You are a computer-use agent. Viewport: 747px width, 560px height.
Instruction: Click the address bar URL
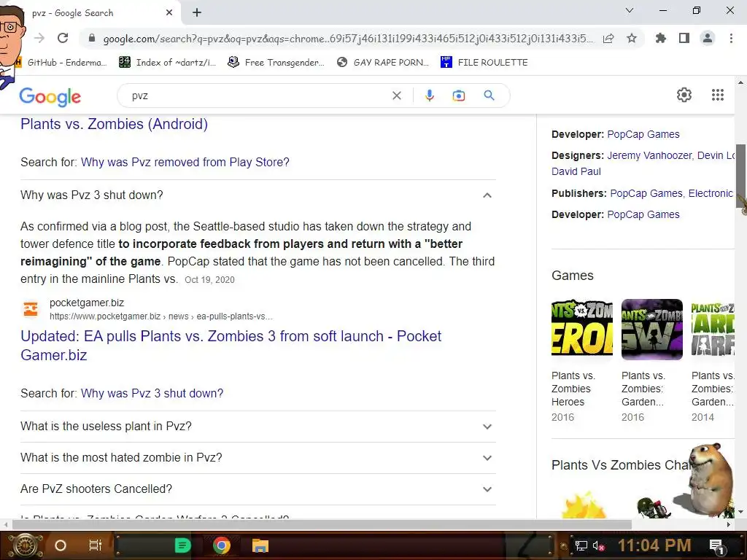[348, 39]
